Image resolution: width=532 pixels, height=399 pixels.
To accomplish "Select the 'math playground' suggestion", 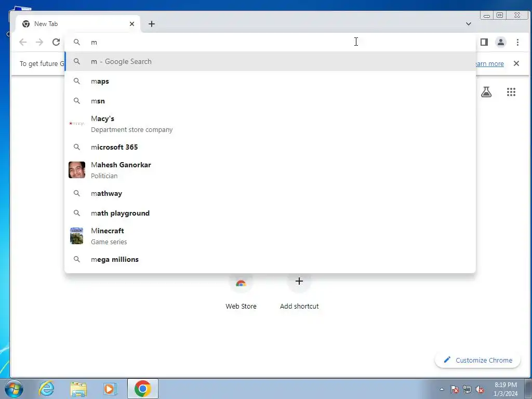I will [270, 213].
